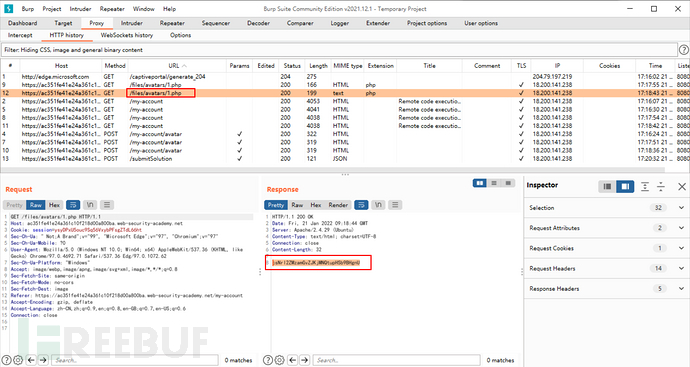Viewport: 690px width, 367px height.
Task: Switch Inspector to list view icon
Action: [x=607, y=187]
